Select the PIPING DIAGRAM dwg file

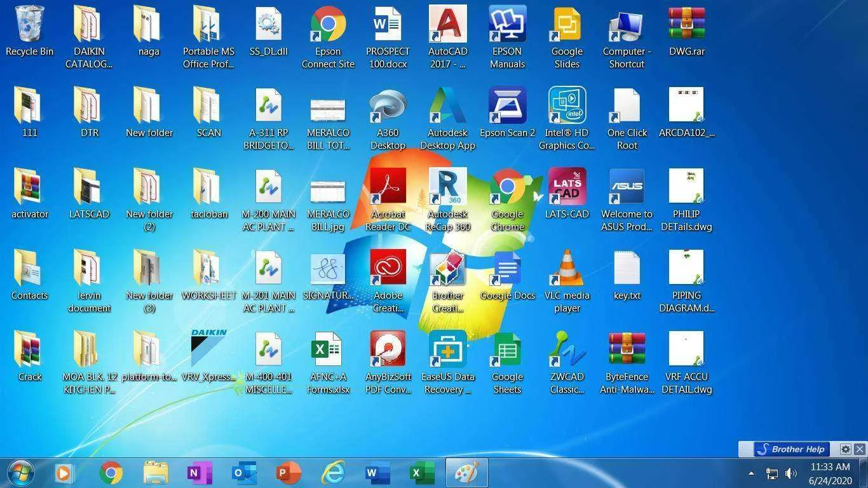686,281
